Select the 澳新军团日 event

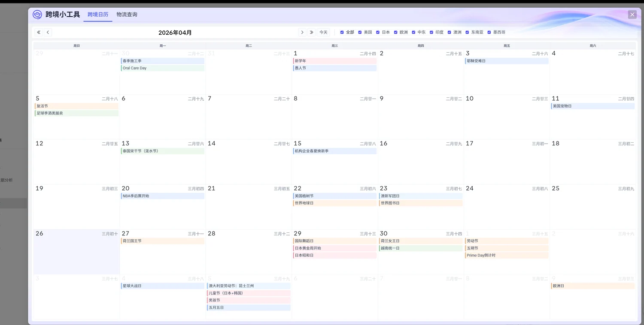point(421,196)
